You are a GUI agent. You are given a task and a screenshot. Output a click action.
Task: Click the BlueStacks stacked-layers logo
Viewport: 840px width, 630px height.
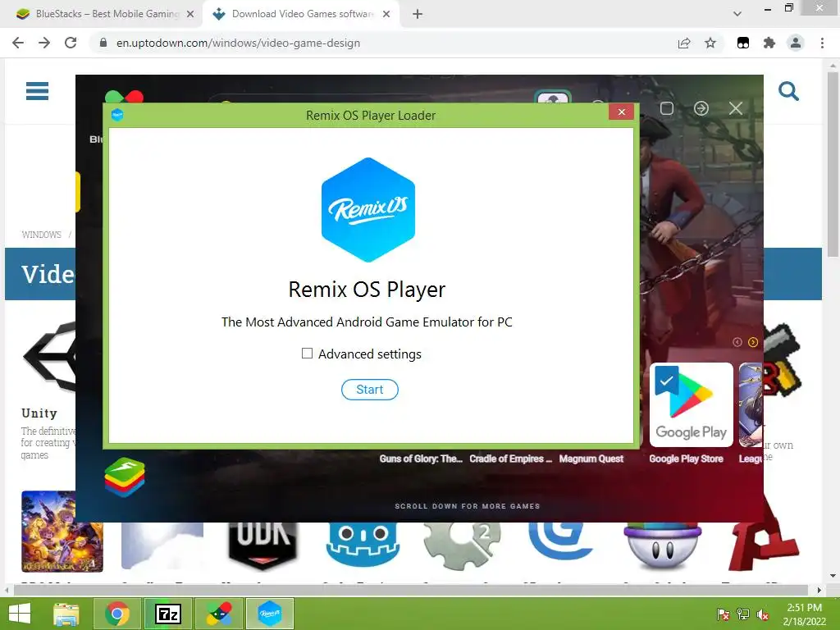click(x=125, y=477)
